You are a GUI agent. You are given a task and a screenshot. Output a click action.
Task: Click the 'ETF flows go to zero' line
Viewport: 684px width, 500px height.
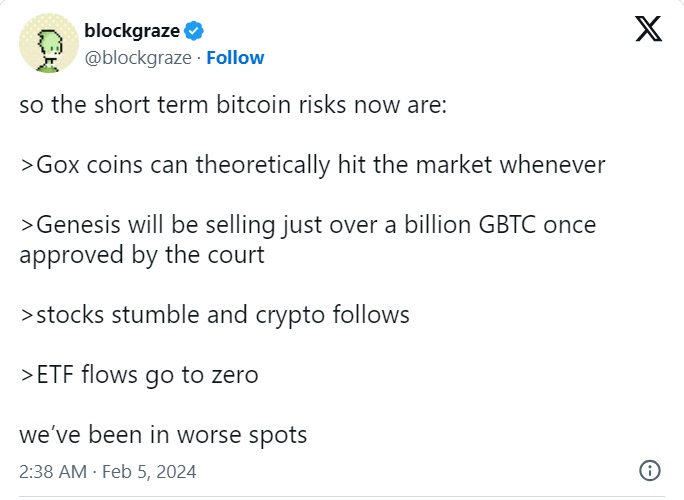[x=139, y=375]
